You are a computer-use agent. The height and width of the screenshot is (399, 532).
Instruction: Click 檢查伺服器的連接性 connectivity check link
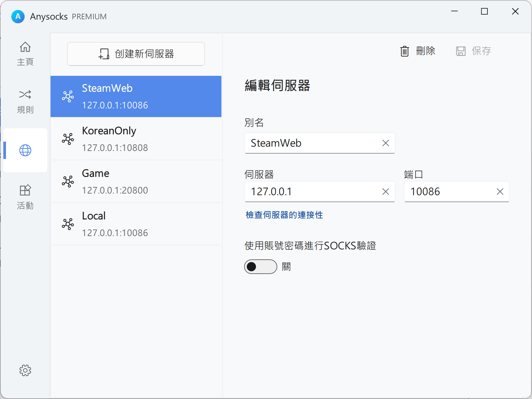click(x=284, y=215)
